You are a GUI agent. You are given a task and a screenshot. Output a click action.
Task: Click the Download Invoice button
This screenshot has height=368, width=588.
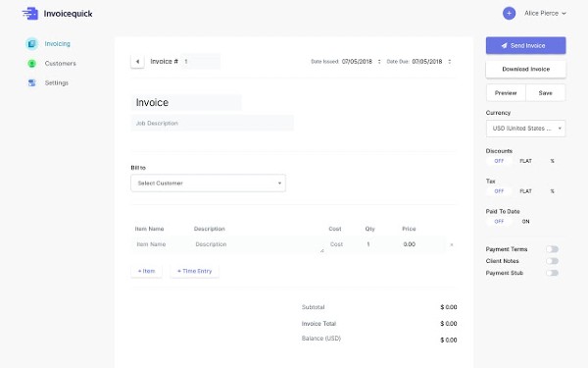525,69
